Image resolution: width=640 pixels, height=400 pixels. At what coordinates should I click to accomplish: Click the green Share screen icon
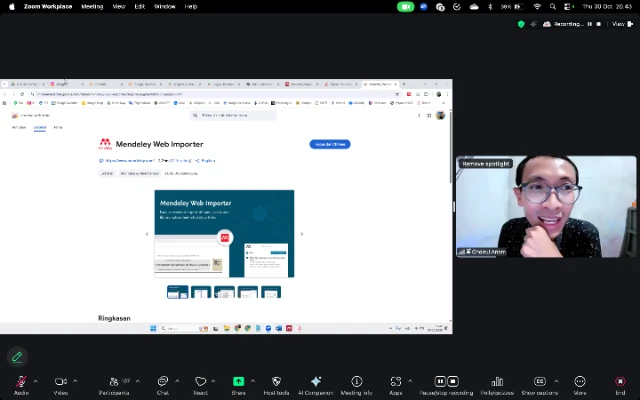point(238,381)
